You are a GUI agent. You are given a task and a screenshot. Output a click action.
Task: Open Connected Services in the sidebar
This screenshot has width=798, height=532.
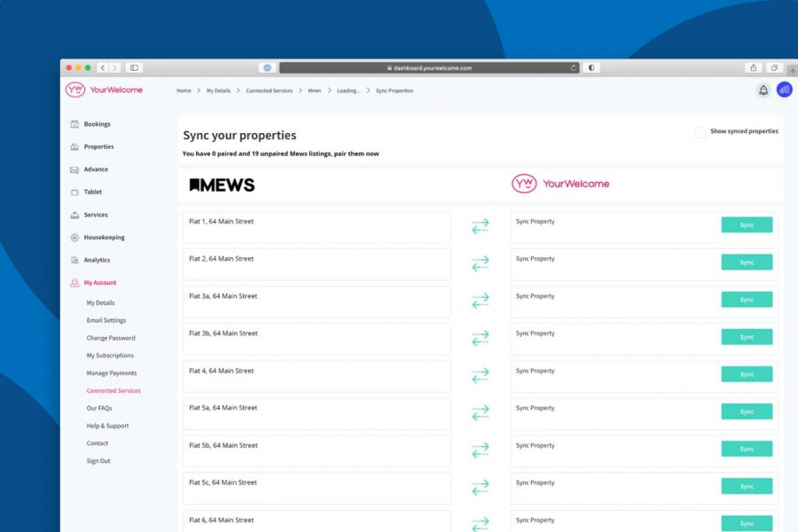[x=113, y=391]
